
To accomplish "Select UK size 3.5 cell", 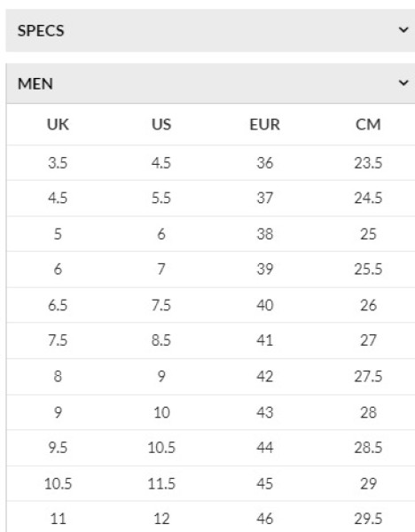I will [58, 163].
